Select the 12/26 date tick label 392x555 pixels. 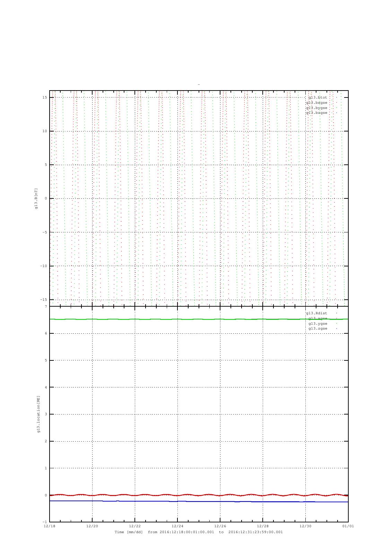[x=220, y=526]
